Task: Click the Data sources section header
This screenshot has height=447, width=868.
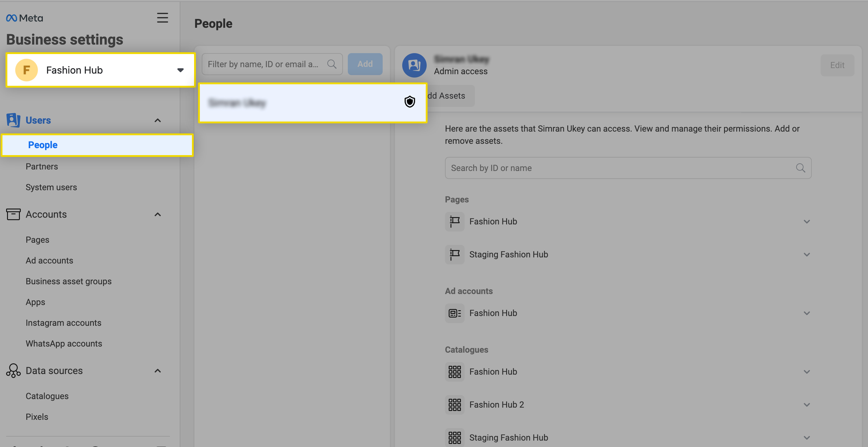Action: 54,371
